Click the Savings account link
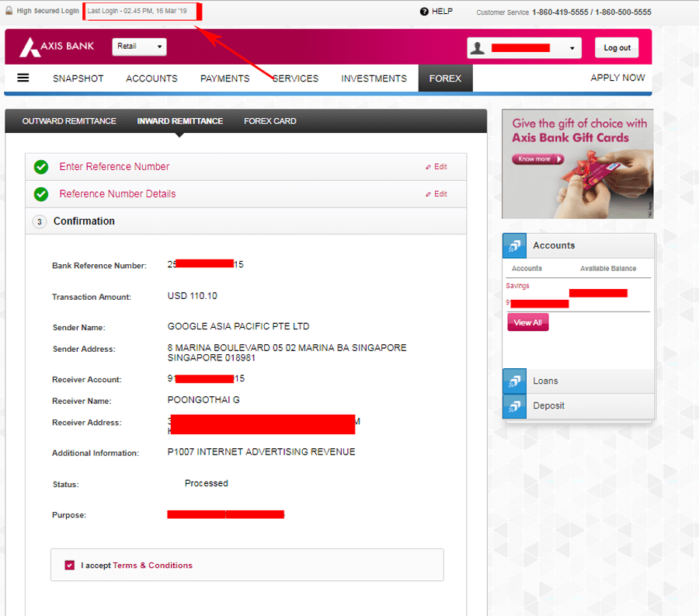Viewport: 699px width, 616px height. coord(517,286)
